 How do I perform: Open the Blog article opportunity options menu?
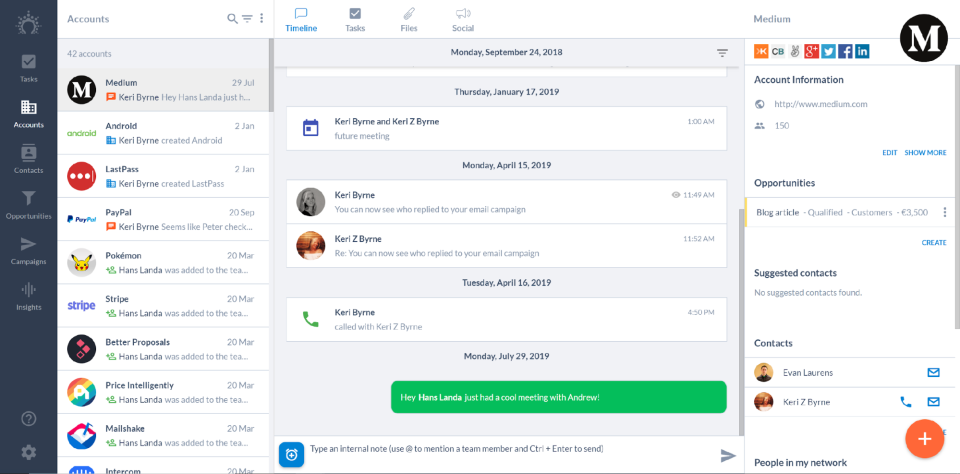click(x=945, y=213)
